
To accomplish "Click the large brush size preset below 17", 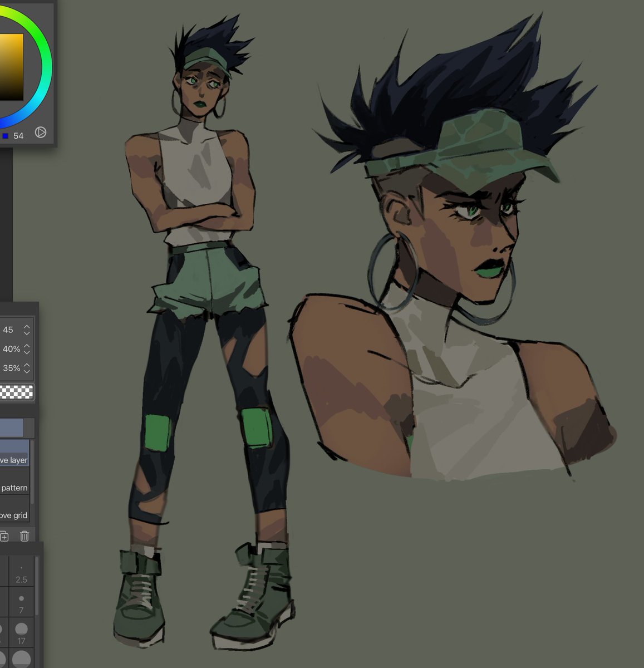I will coord(21,659).
